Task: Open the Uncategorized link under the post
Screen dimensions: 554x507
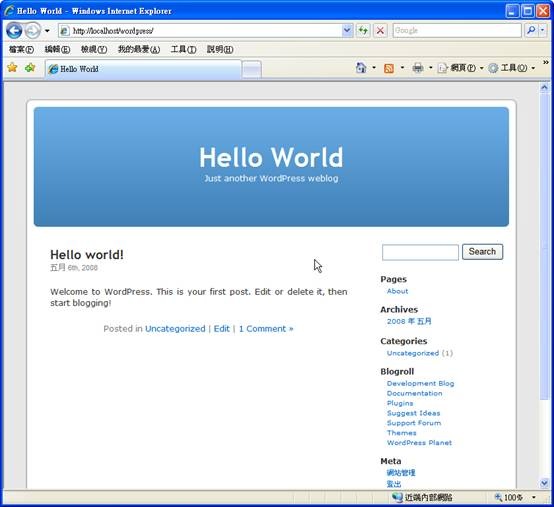Action: 175,329
